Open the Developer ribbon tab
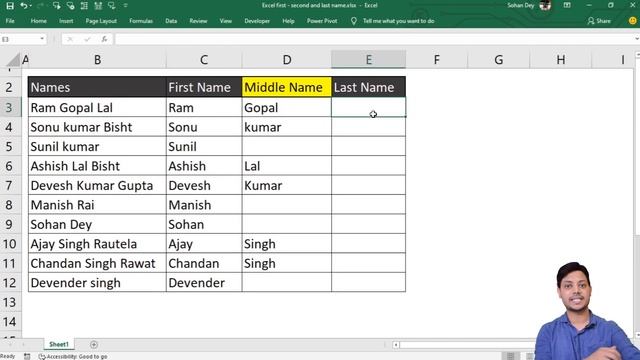Screen dimensions: 640x360 point(257,21)
